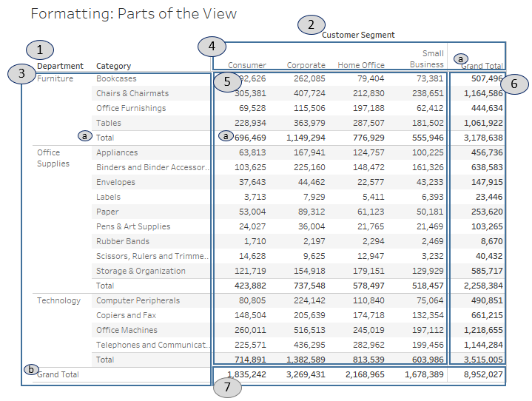The width and height of the screenshot is (532, 401).
Task: Select Telephones and Communication category
Action: tap(153, 345)
